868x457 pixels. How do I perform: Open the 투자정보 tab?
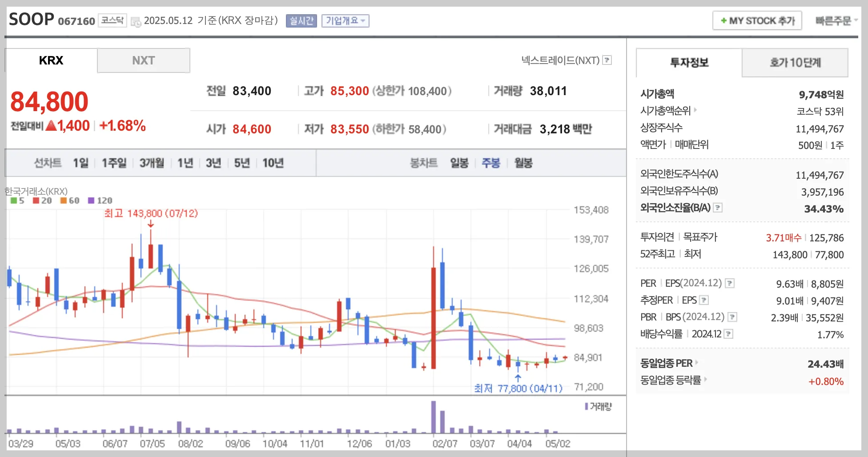689,63
